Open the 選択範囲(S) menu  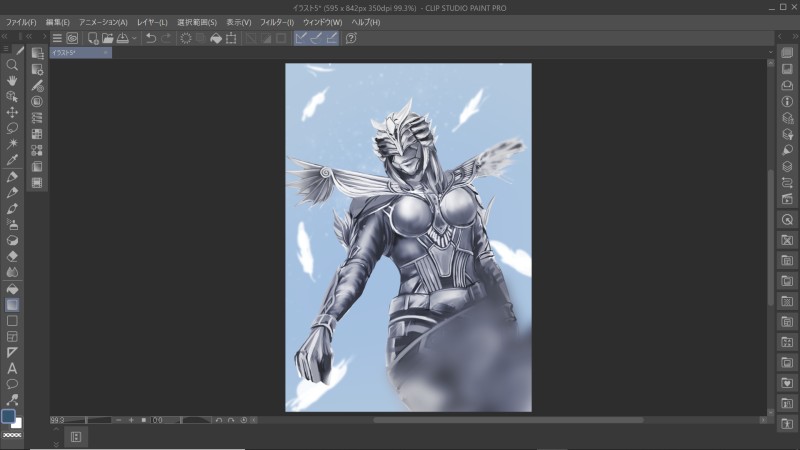click(197, 22)
